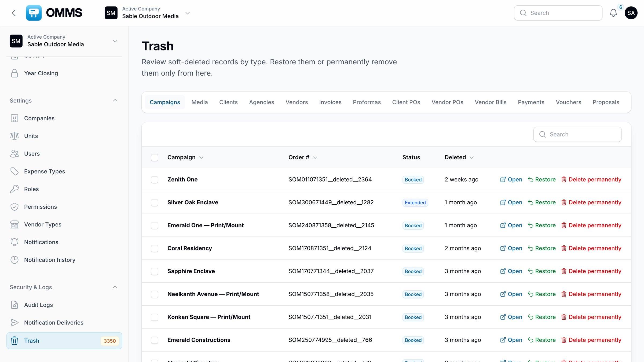Open the Zenith One campaign
The height and width of the screenshot is (362, 644).
click(511, 179)
